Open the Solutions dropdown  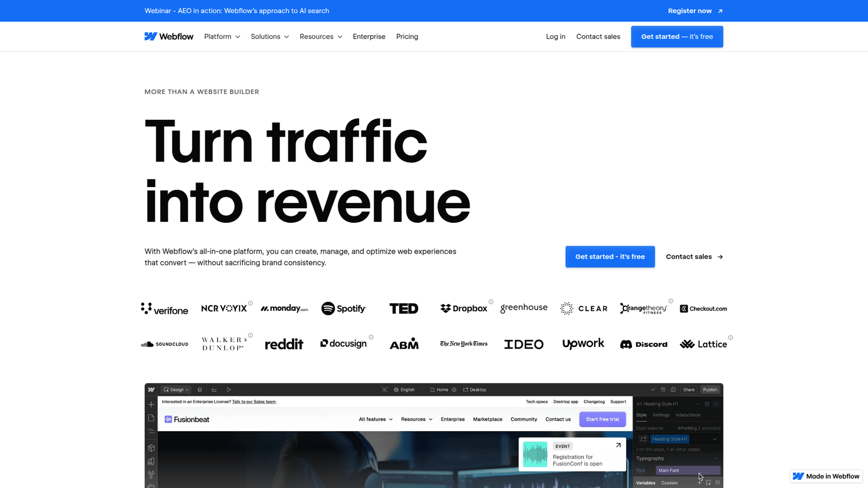[x=270, y=36]
